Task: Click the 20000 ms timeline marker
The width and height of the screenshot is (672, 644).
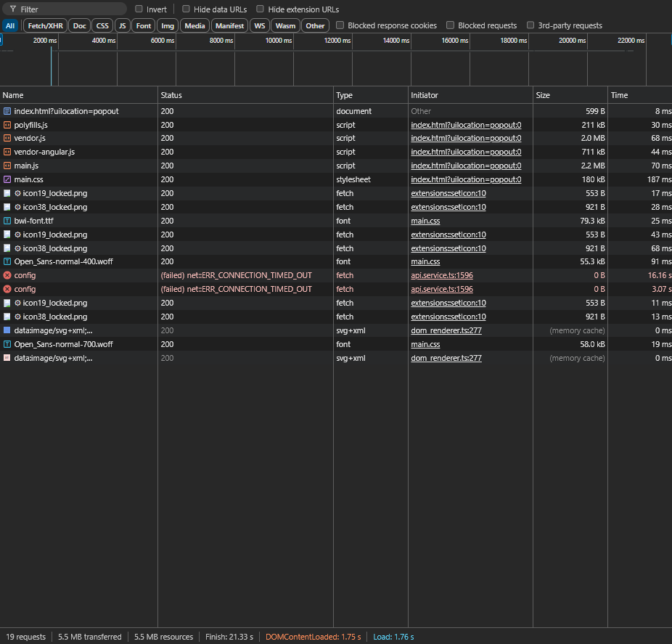Action: coord(572,41)
